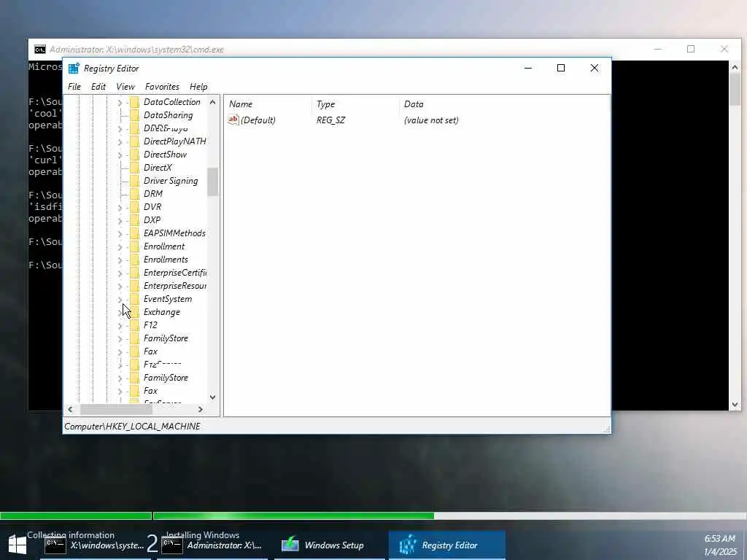747x560 pixels.
Task: Select the DirectX key label
Action: 158,168
